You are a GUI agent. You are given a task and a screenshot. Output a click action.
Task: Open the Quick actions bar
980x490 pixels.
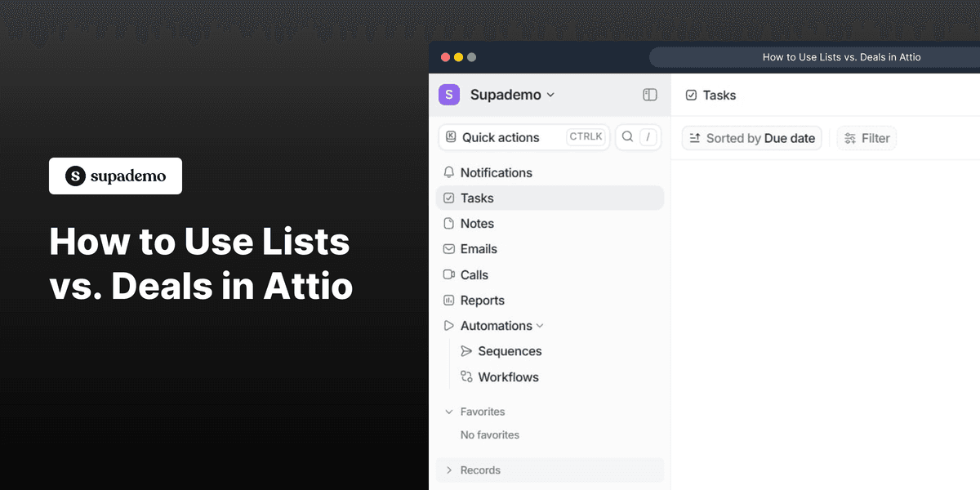click(500, 136)
